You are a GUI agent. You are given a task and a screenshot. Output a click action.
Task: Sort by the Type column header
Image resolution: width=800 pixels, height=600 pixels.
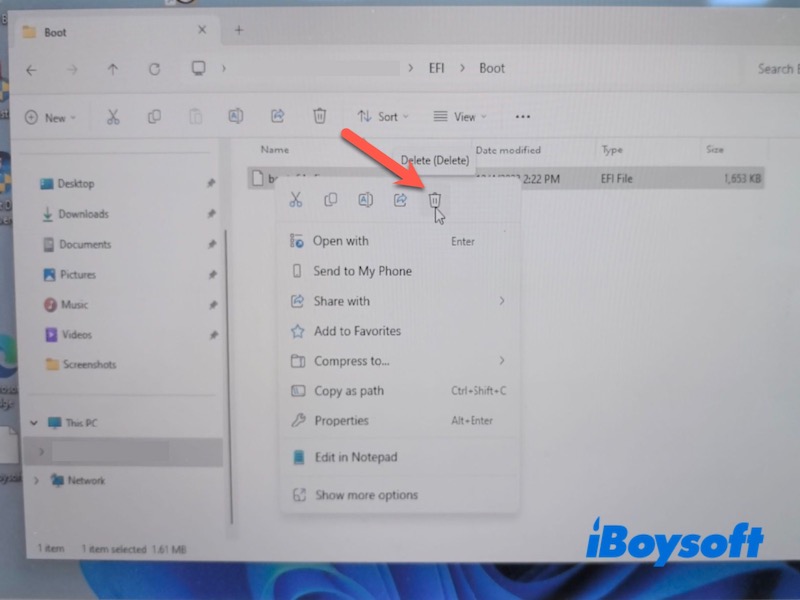click(612, 149)
